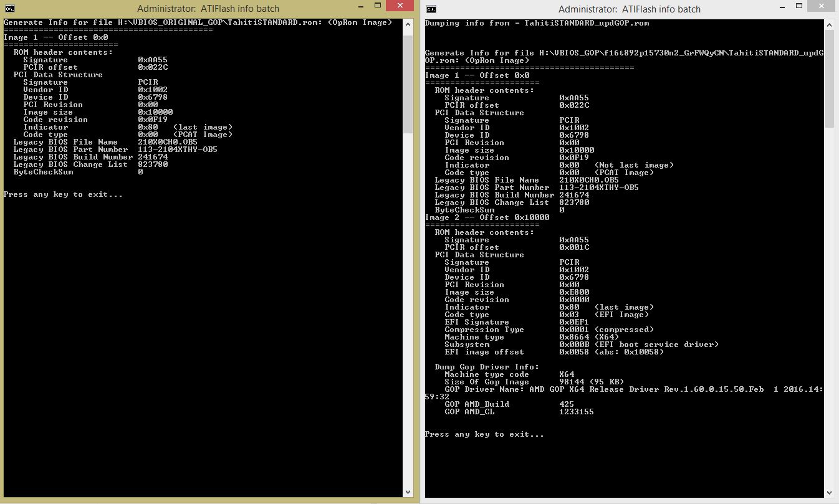The image size is (839, 504).
Task: Click 'Dumping info from = TahitiSTANDARD_updGOP.rom' line
Action: click(x=537, y=23)
